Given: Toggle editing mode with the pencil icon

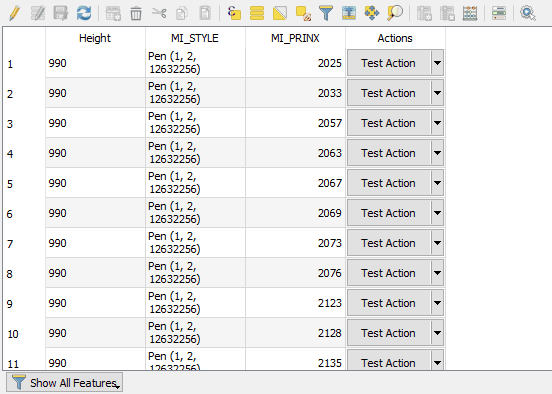Looking at the screenshot, I should [14, 13].
